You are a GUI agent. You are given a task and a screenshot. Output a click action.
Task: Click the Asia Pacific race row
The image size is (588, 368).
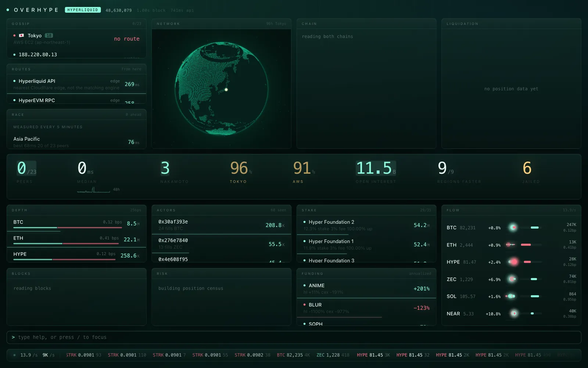pyautogui.click(x=76, y=142)
